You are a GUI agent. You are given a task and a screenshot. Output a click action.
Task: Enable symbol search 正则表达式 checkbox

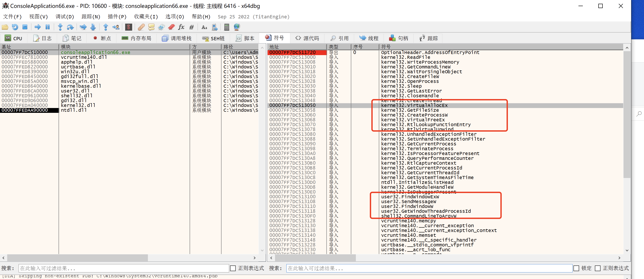(x=597, y=268)
